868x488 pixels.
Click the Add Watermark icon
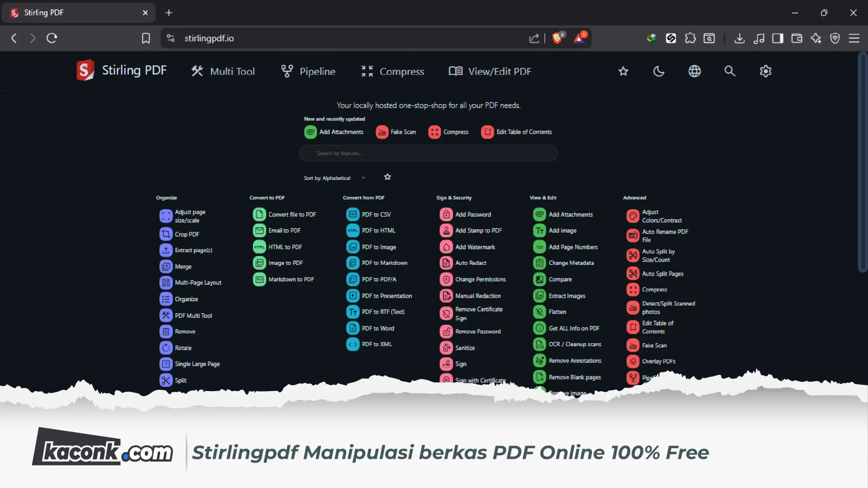[446, 247]
